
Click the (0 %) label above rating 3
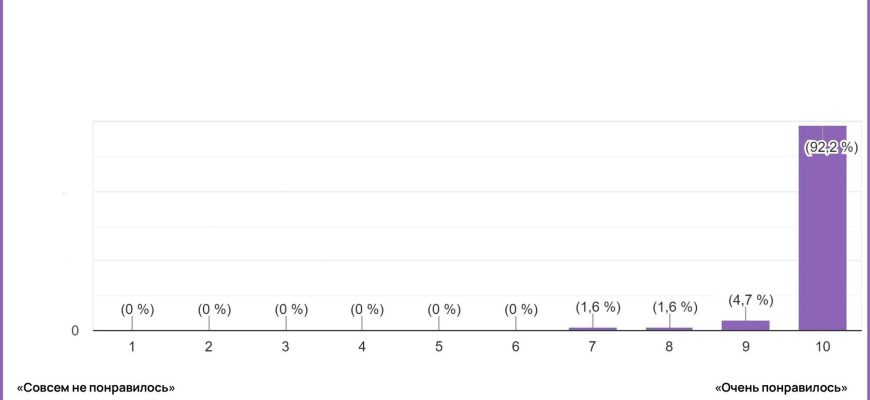(x=291, y=310)
